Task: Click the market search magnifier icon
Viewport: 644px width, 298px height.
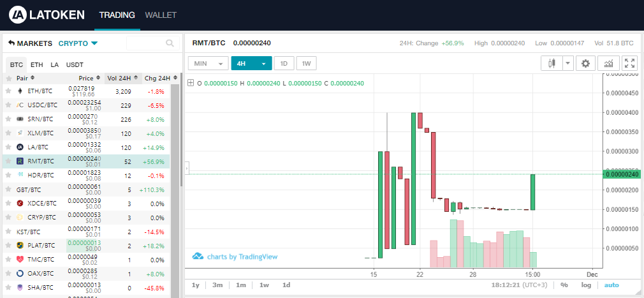Action: (170, 43)
